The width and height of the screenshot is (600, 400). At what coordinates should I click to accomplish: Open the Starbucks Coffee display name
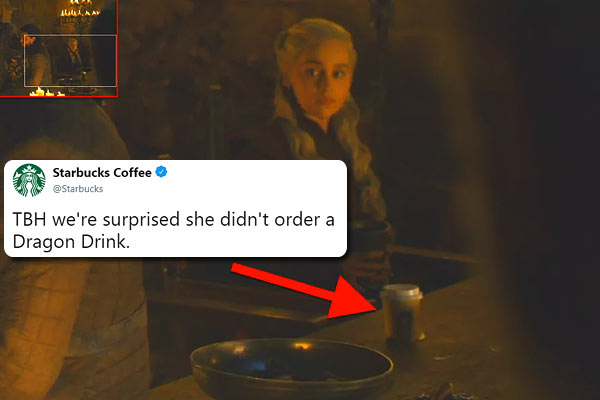pos(102,173)
